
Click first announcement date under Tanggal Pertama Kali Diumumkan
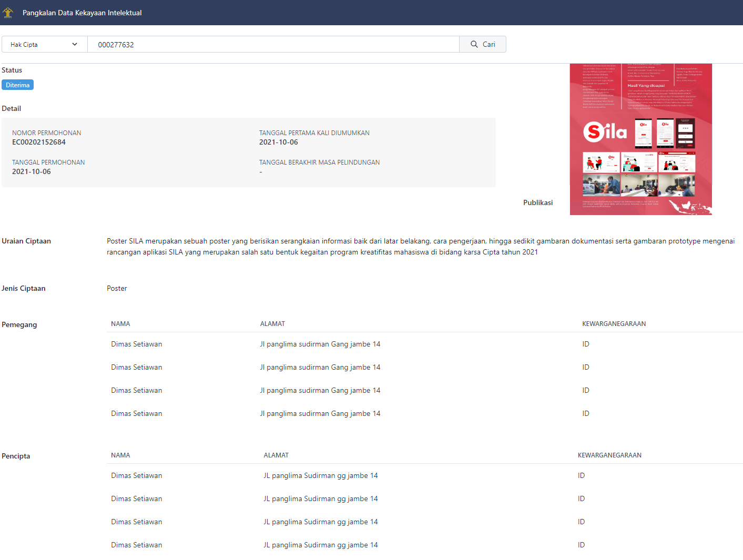coord(279,142)
